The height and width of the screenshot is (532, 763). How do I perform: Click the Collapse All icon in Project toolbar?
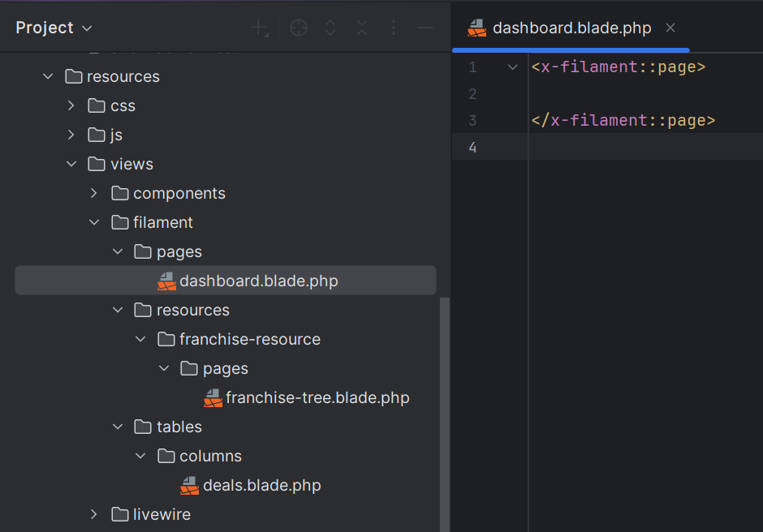[x=362, y=28]
